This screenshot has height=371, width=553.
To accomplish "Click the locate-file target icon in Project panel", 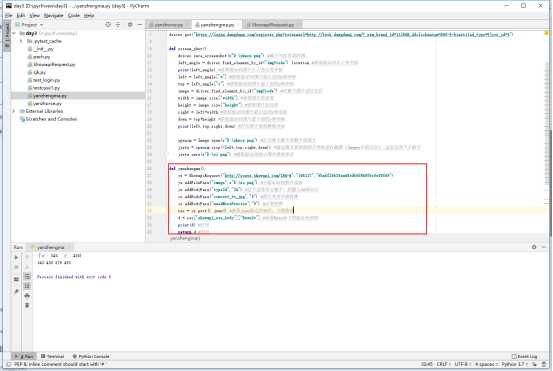I will point(108,24).
